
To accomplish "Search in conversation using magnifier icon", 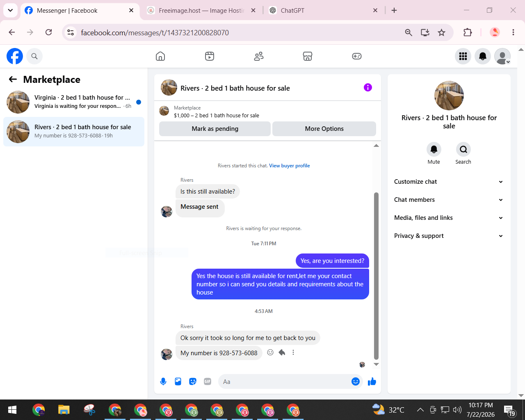I will click(463, 149).
